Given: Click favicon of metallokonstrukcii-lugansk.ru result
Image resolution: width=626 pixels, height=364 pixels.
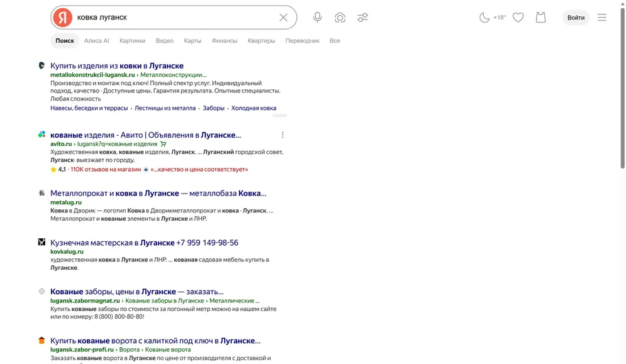Looking at the screenshot, I should click(x=42, y=65).
